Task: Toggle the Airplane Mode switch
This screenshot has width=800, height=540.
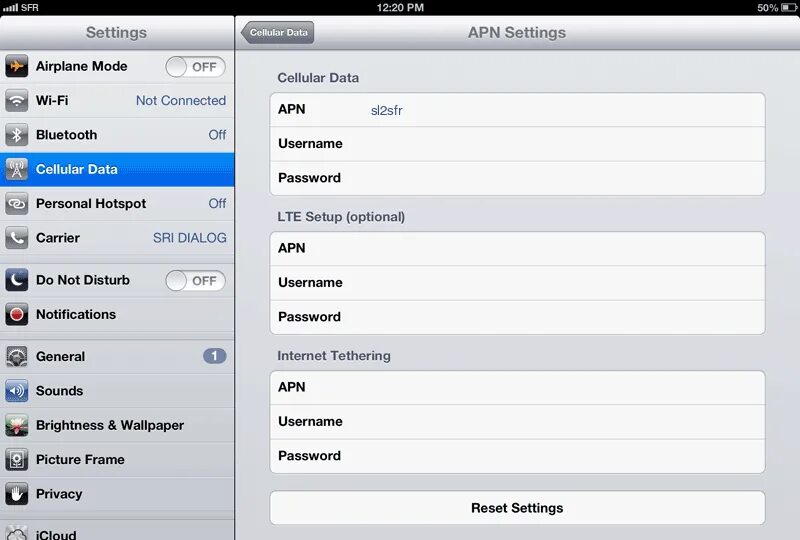Action: point(195,67)
